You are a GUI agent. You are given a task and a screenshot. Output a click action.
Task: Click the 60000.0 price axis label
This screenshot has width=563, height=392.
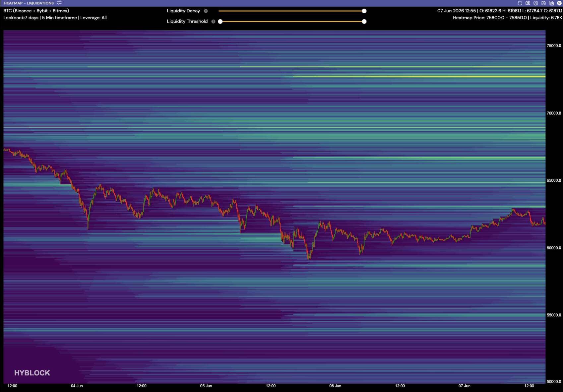click(554, 248)
